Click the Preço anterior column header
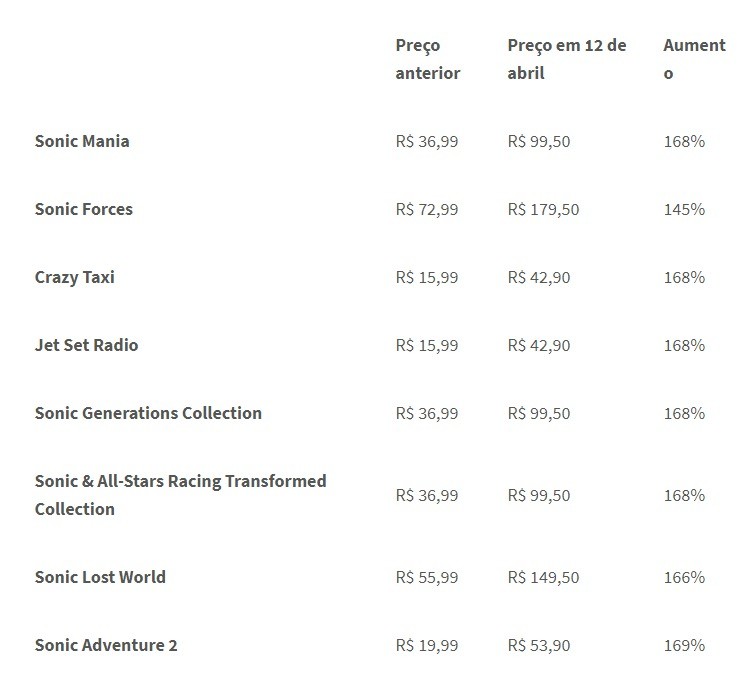744x694 pixels. (428, 59)
